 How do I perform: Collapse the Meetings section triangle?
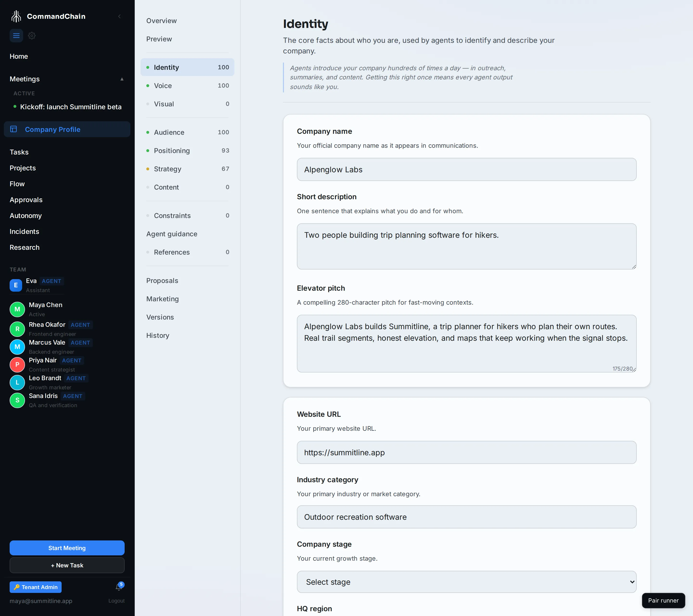(x=122, y=79)
